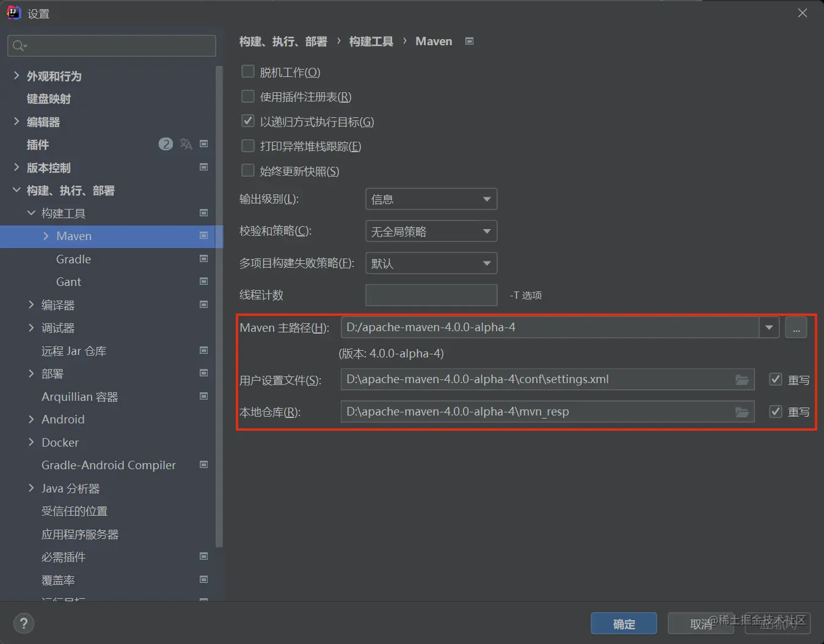Expand Docker tree node
824x644 pixels.
click(x=31, y=442)
